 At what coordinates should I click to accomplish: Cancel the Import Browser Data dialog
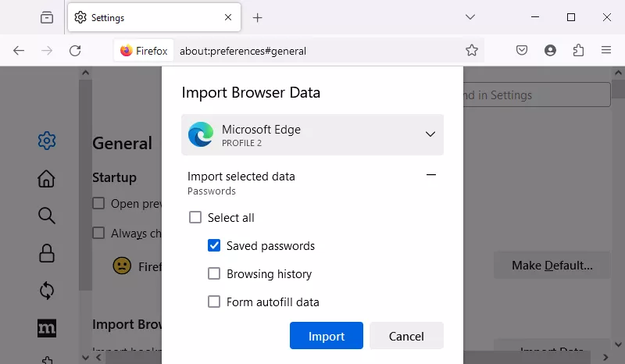point(406,336)
